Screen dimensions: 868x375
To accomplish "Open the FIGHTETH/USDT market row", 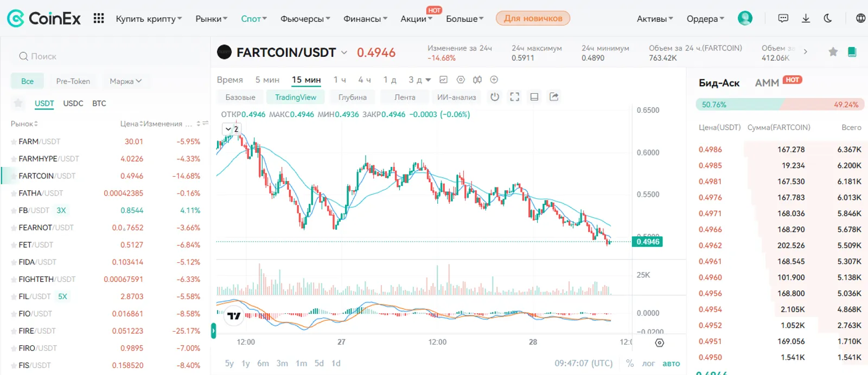I will pyautogui.click(x=106, y=280).
